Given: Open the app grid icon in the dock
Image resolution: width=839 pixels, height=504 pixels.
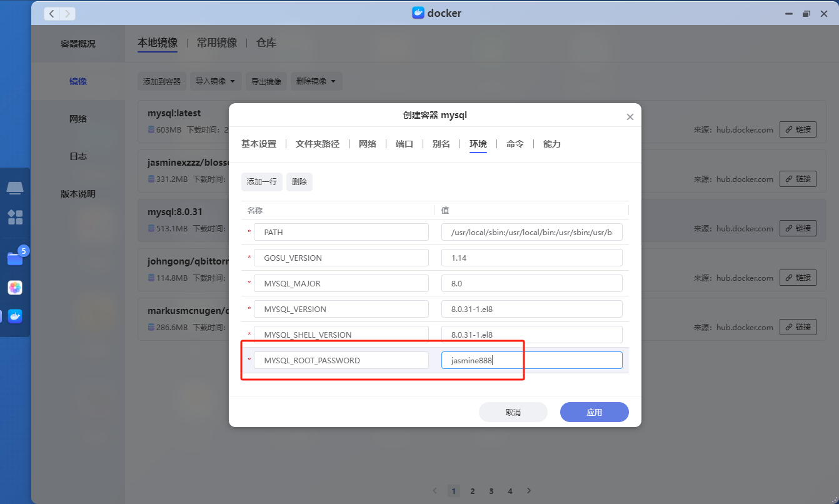Looking at the screenshot, I should click(x=15, y=217).
